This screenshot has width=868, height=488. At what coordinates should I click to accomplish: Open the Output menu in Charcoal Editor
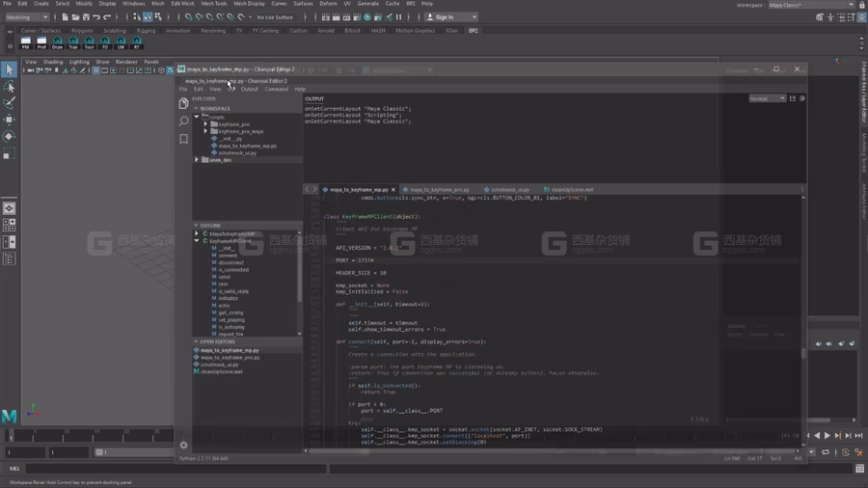[x=249, y=89]
